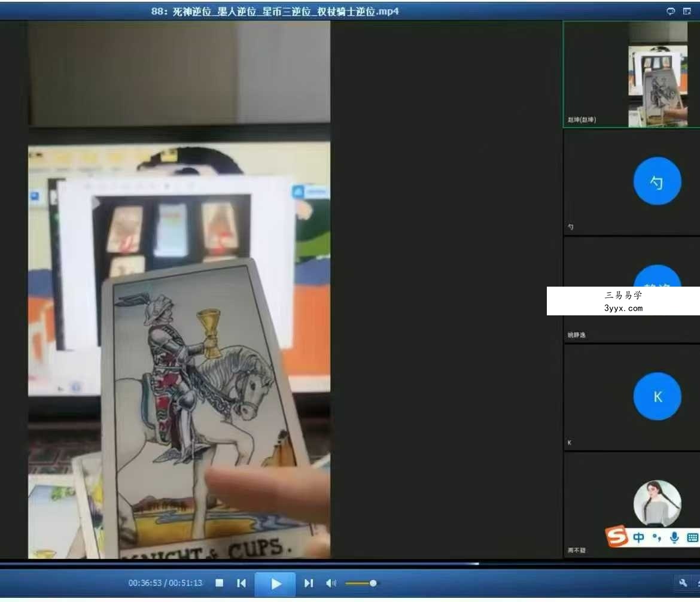The width and height of the screenshot is (700, 602).
Task: Skip to next track button
Action: coord(309,583)
